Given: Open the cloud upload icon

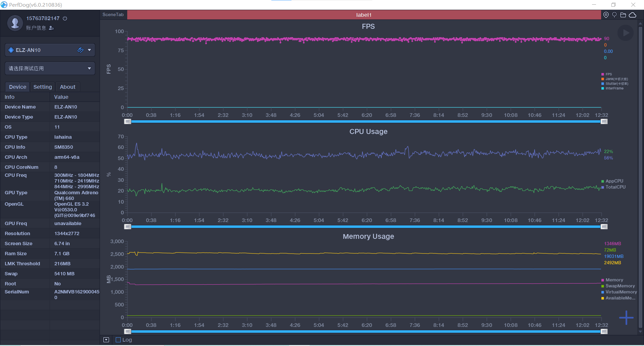Looking at the screenshot, I should coord(633,15).
